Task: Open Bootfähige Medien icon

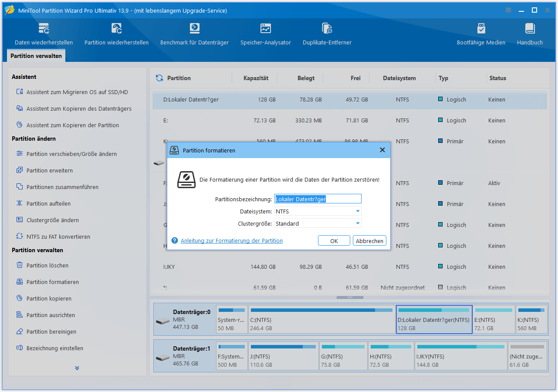Action: [481, 29]
